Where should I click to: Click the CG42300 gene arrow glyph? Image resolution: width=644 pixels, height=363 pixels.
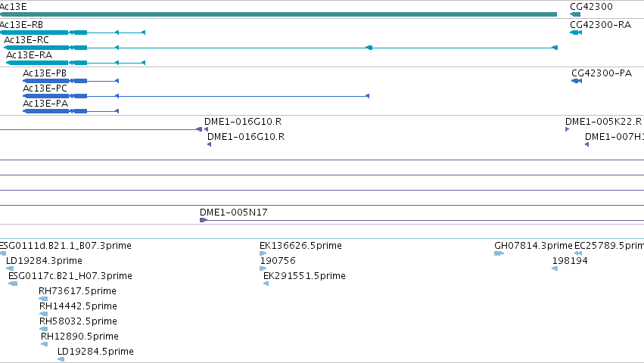(575, 14)
